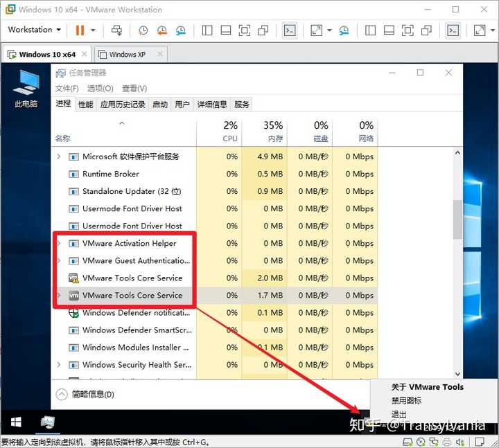
Task: Select the Windows Modules Installer row
Action: click(215, 348)
